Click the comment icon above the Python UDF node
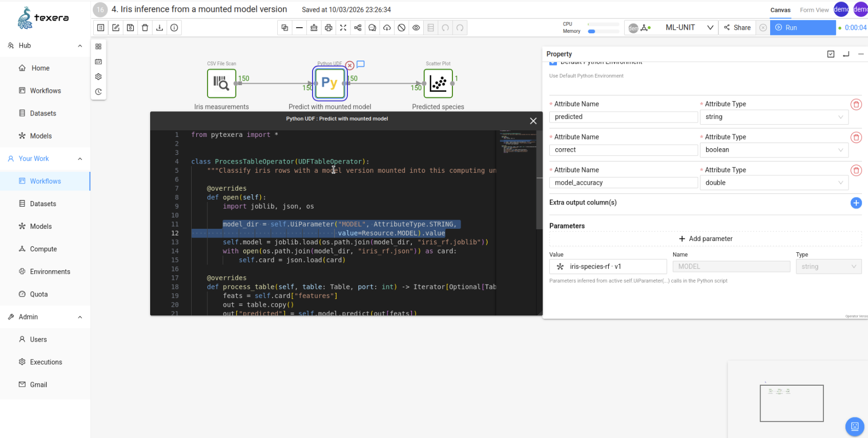Image resolution: width=868 pixels, height=438 pixels. coord(361,64)
